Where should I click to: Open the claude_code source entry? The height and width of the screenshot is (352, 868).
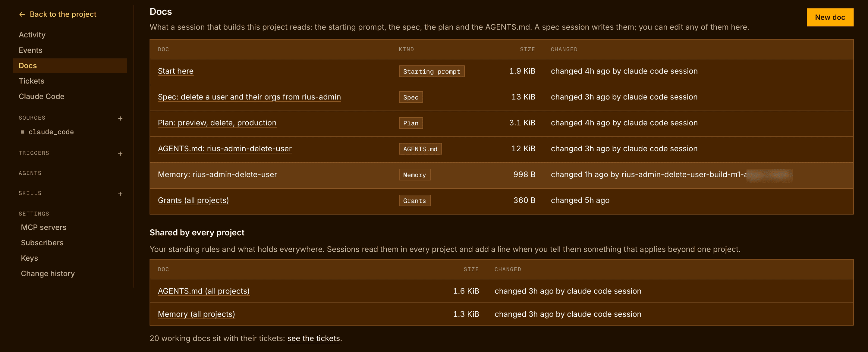tap(51, 132)
